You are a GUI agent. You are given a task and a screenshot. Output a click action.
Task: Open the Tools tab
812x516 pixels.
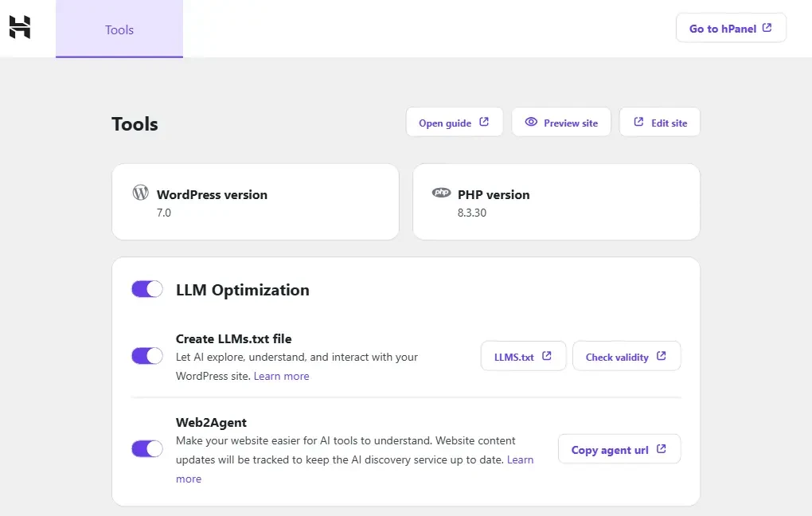click(x=119, y=29)
